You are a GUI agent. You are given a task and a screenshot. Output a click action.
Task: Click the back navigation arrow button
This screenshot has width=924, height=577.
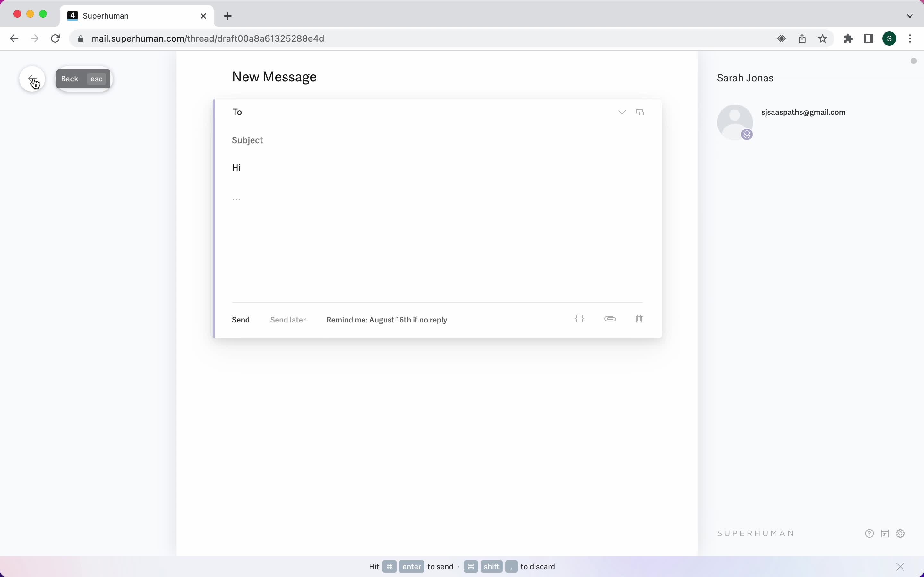tap(32, 78)
